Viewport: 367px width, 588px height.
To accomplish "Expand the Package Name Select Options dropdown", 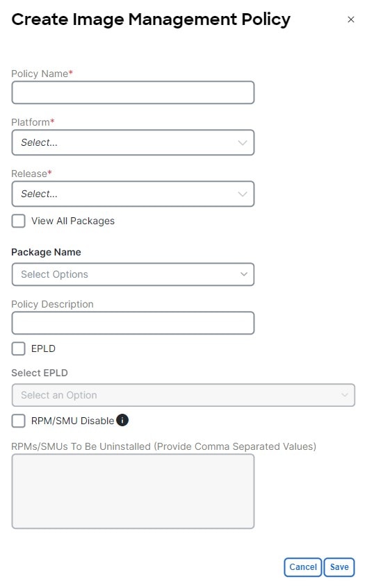I will (133, 274).
